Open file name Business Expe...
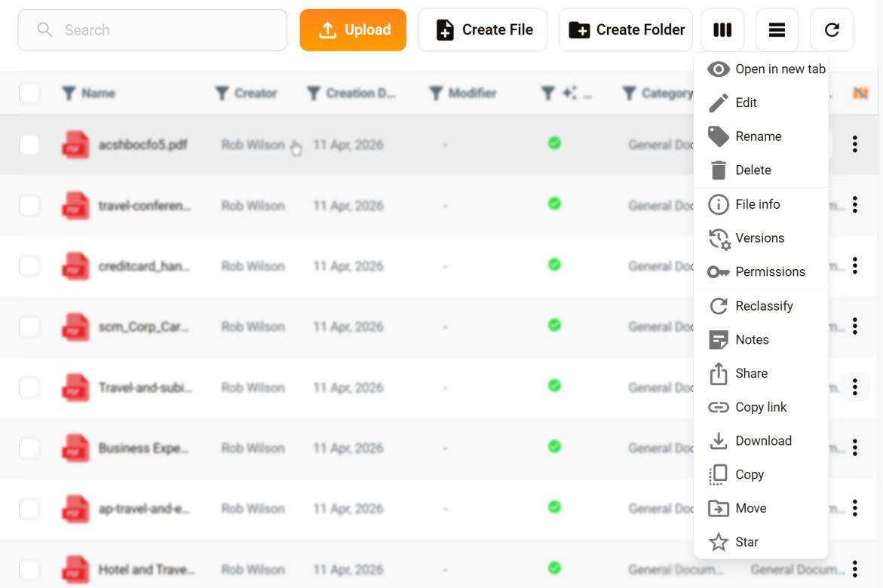The height and width of the screenshot is (588, 883). (143, 449)
